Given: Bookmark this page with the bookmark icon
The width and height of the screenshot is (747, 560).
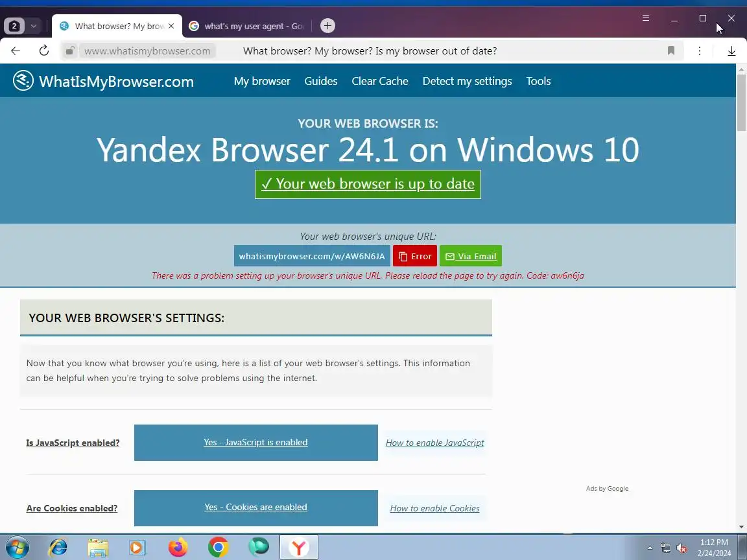Looking at the screenshot, I should tap(670, 51).
